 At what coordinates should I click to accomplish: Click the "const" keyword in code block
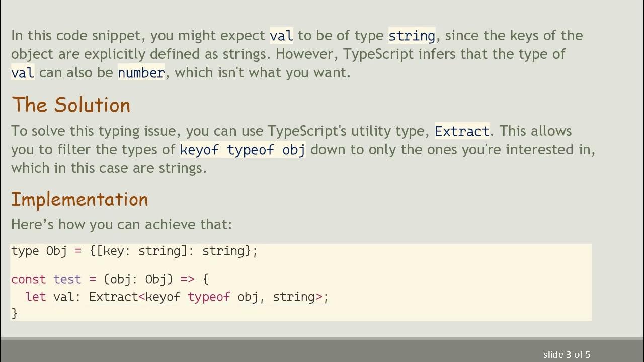28,279
